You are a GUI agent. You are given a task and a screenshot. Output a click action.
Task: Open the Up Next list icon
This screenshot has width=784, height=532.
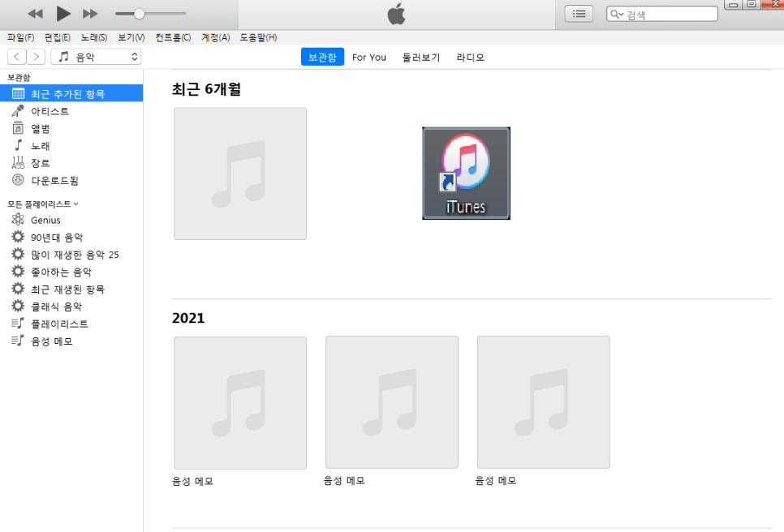579,14
